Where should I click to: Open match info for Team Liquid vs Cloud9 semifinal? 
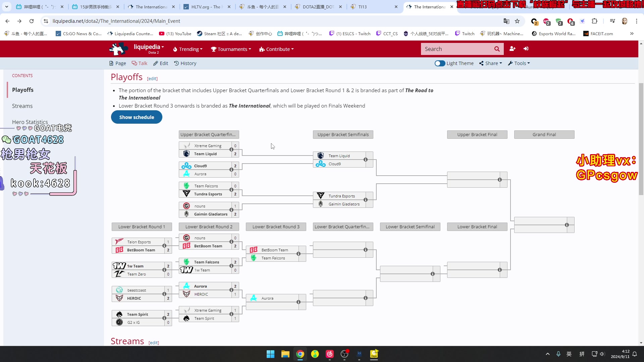coord(366,160)
